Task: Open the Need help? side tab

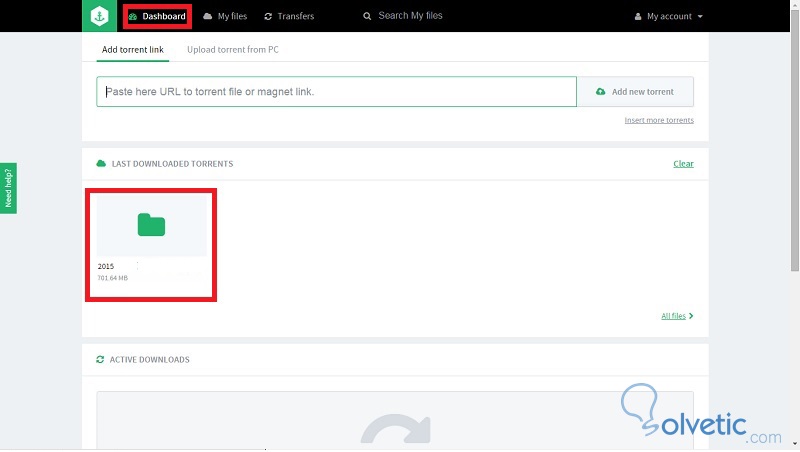Action: pos(8,188)
